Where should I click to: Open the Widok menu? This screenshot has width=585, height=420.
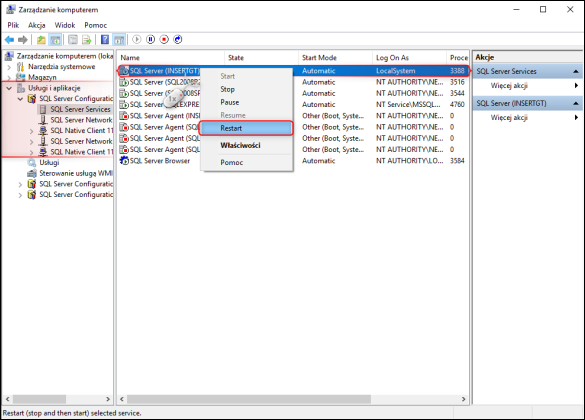[x=65, y=25]
